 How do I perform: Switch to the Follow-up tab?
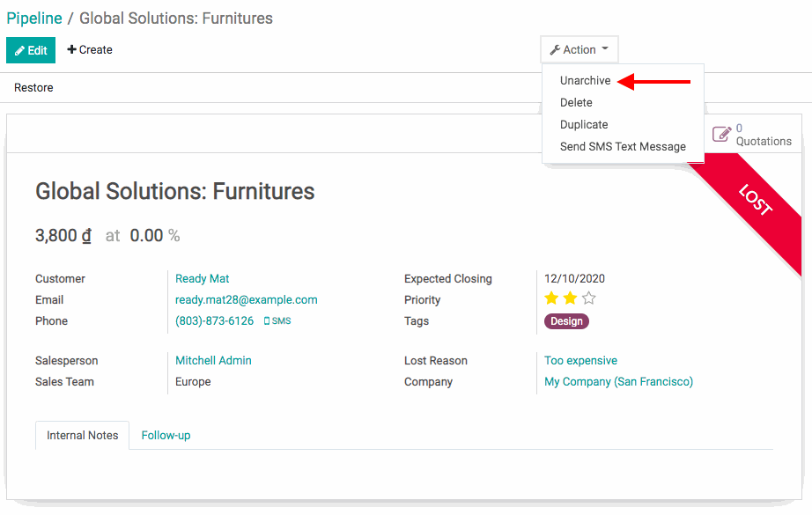[x=166, y=436]
